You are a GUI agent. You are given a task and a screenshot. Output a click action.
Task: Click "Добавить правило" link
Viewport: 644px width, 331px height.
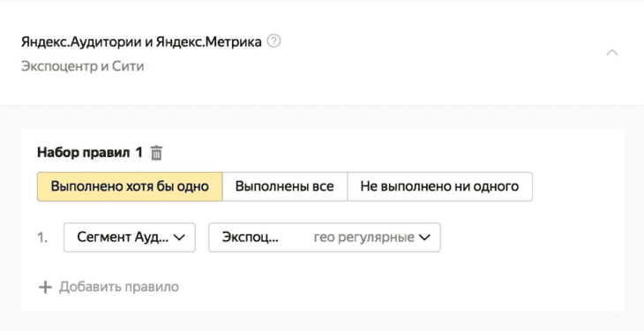point(109,287)
